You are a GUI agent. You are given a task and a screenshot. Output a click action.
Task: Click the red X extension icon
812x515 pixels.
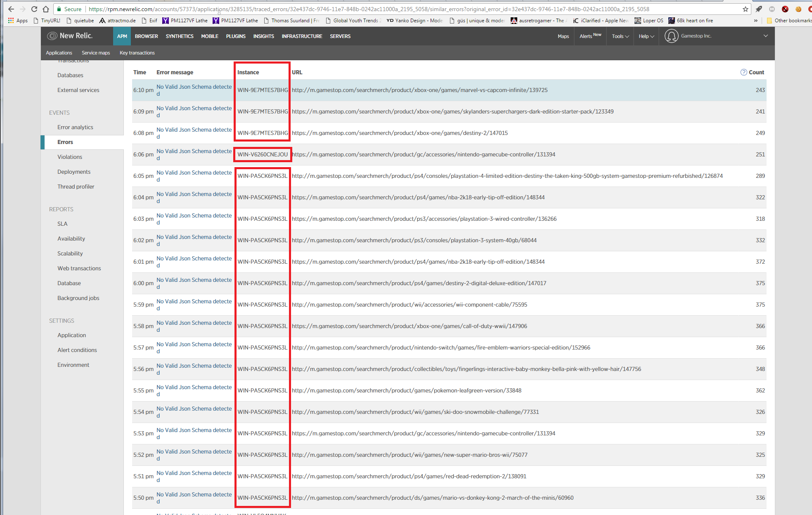coord(785,9)
